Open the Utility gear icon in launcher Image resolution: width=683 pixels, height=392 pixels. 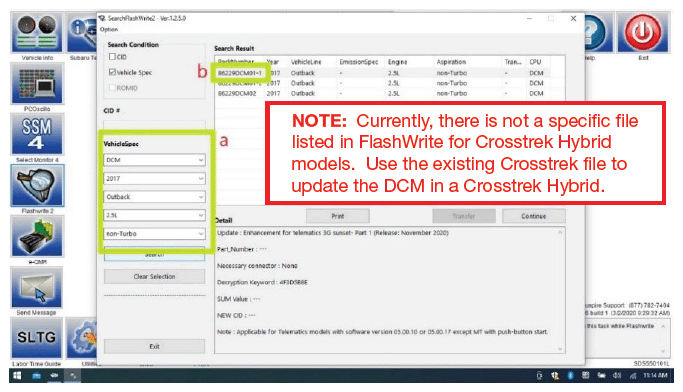coord(82,338)
